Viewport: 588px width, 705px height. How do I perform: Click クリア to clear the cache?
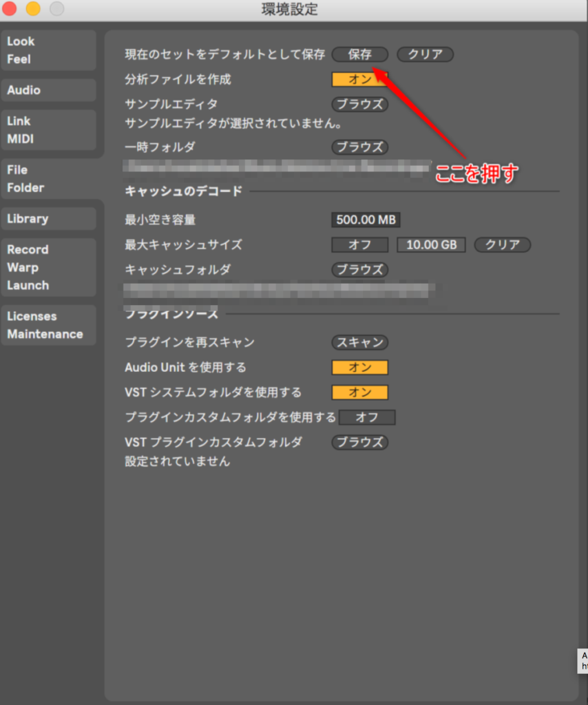pos(502,245)
